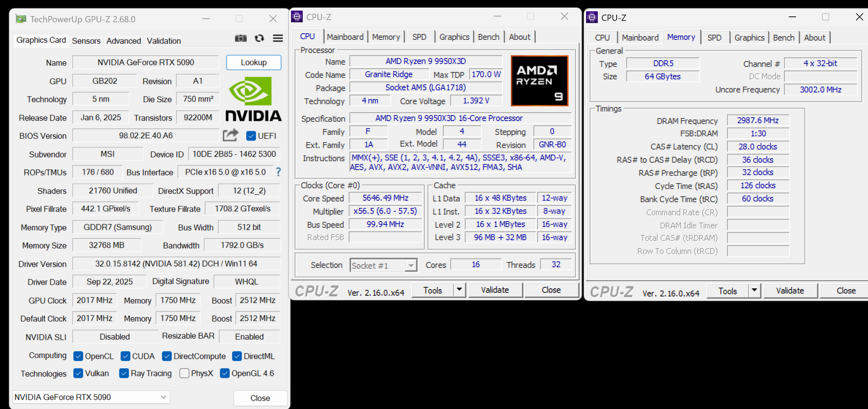The image size is (868, 409).
Task: Expand the Socket #1 selection dropdown
Action: click(x=411, y=265)
